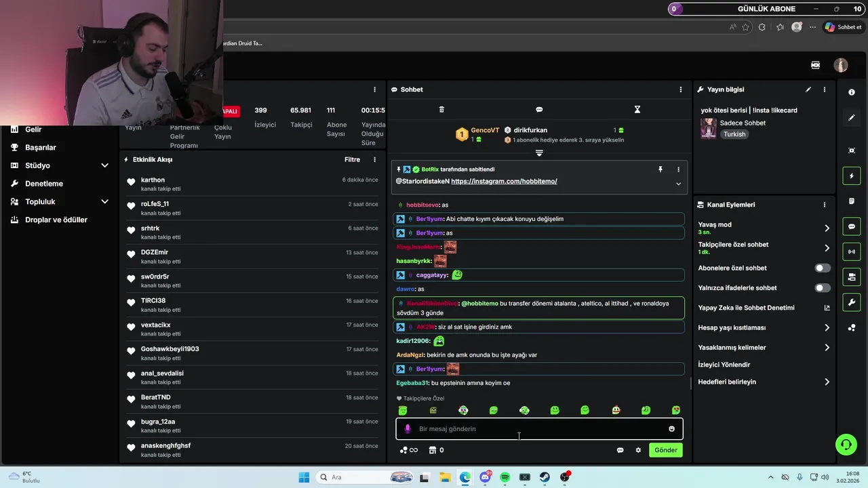868x488 pixels.
Task: Open green support headset button
Action: [846, 445]
